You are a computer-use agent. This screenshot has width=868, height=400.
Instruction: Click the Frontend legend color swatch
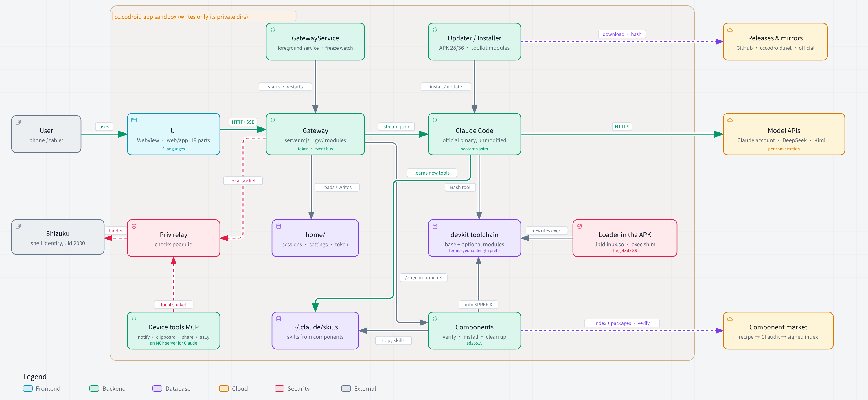pyautogui.click(x=27, y=388)
